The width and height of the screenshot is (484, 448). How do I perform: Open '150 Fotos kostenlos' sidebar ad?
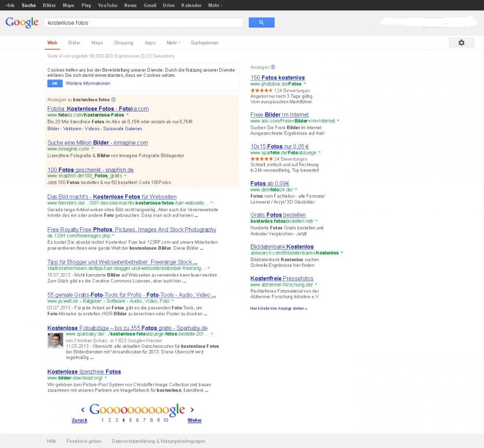point(277,77)
